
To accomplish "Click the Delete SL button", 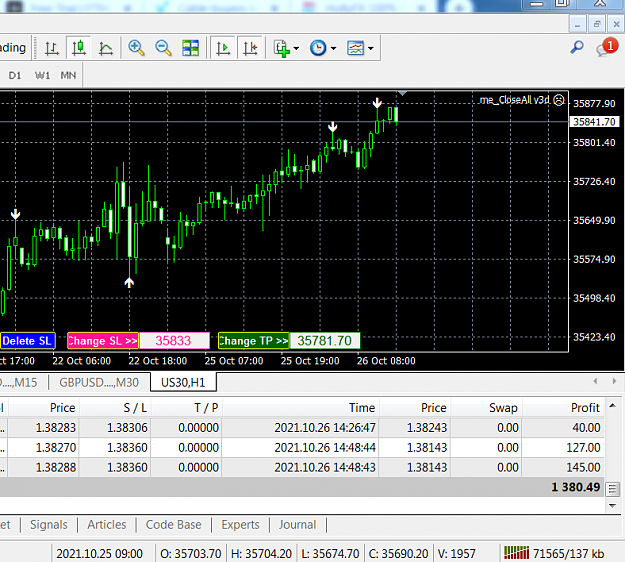I will (x=27, y=341).
